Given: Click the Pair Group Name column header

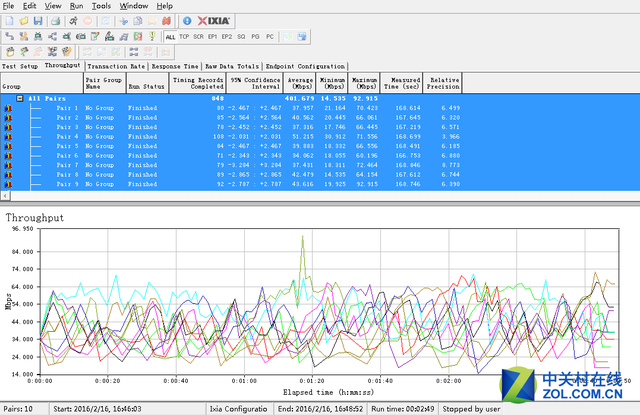Looking at the screenshot, I should coord(105,83).
